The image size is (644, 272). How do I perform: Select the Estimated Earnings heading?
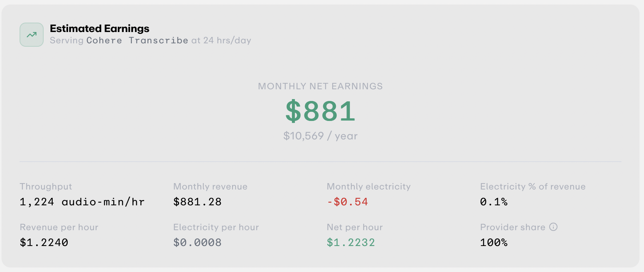tap(100, 29)
